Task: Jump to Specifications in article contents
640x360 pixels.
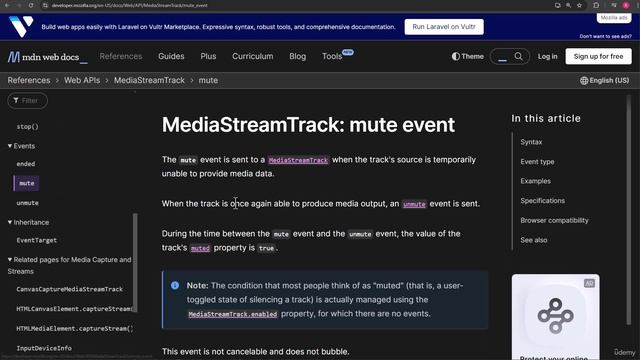Action: 542,200
